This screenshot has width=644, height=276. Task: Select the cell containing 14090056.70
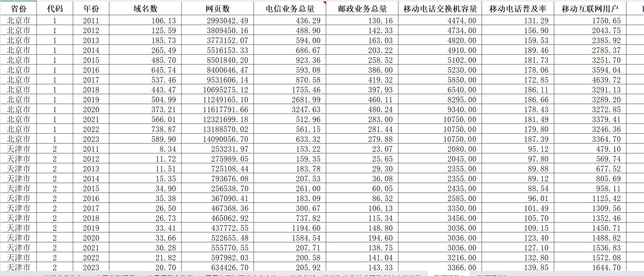click(217, 139)
